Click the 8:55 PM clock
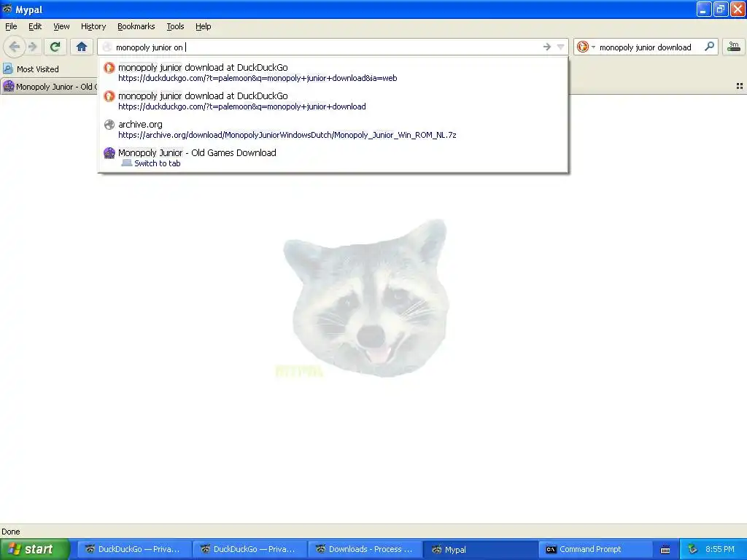Viewport: 747px width, 560px height. (719, 549)
